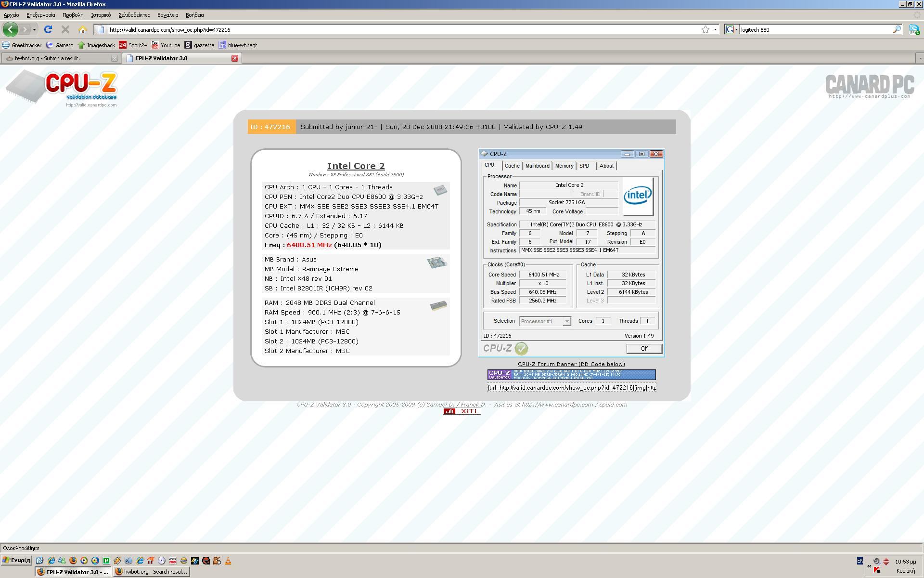Launch PES 2009 from quick launch

click(173, 560)
